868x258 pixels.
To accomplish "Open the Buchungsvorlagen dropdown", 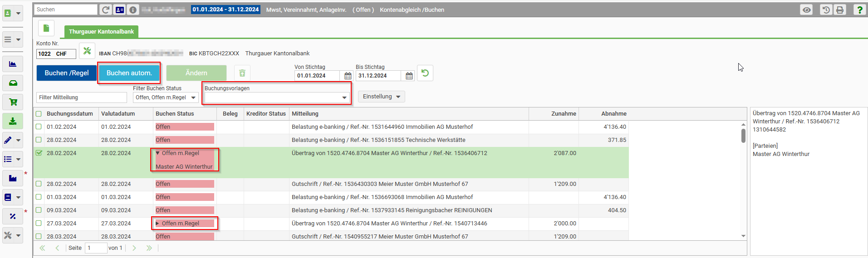I will (276, 97).
